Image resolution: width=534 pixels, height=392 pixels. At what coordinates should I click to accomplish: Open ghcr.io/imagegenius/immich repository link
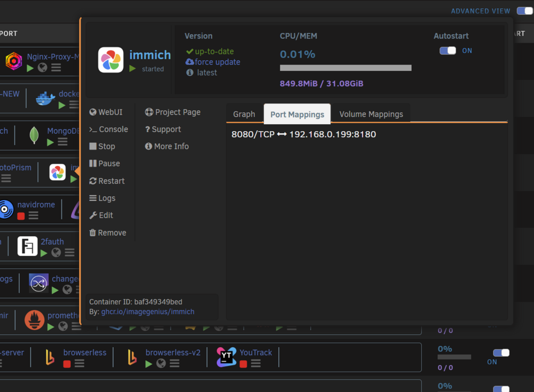coord(148,311)
